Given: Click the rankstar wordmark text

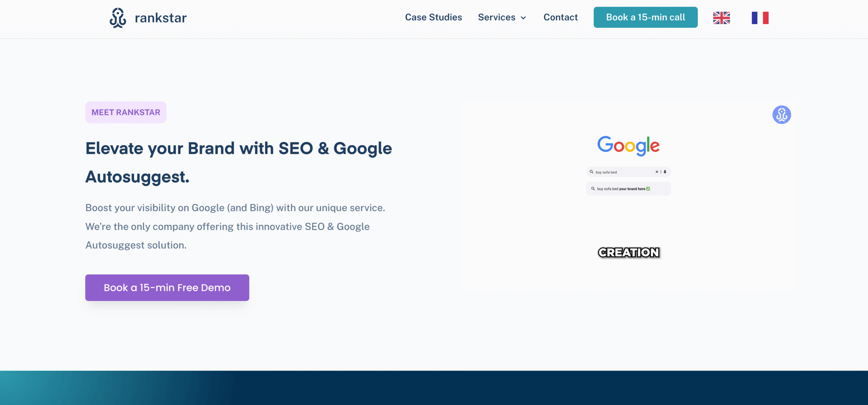Looking at the screenshot, I should coord(161,18).
